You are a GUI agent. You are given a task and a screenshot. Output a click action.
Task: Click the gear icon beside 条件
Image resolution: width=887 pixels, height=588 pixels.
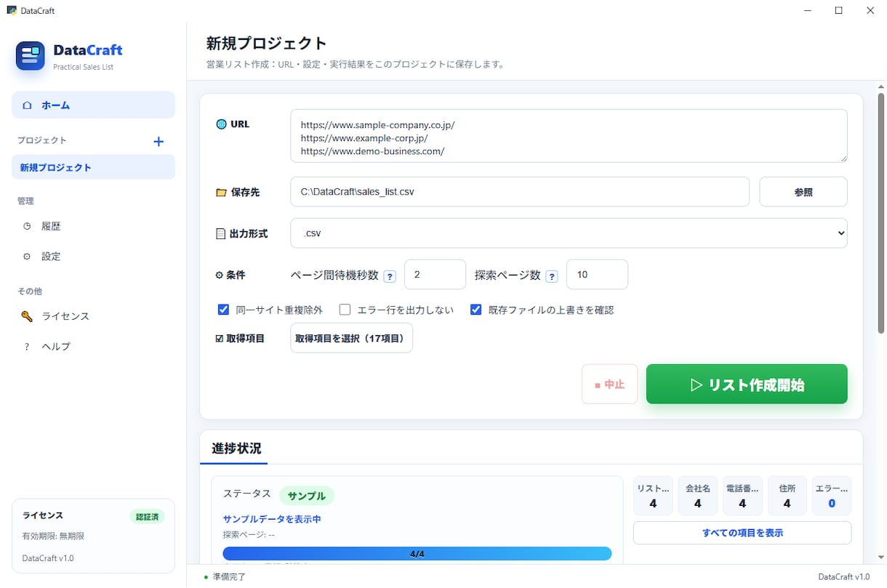[x=220, y=275]
